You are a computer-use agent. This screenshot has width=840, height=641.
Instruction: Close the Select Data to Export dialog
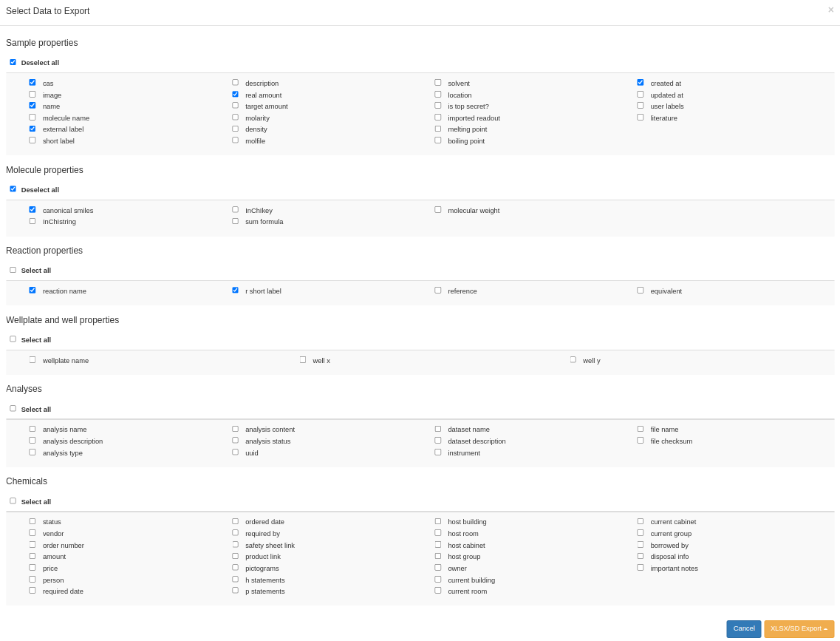click(x=831, y=10)
